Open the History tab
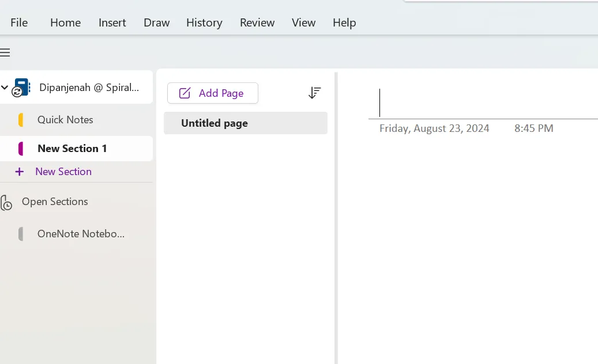 point(204,23)
